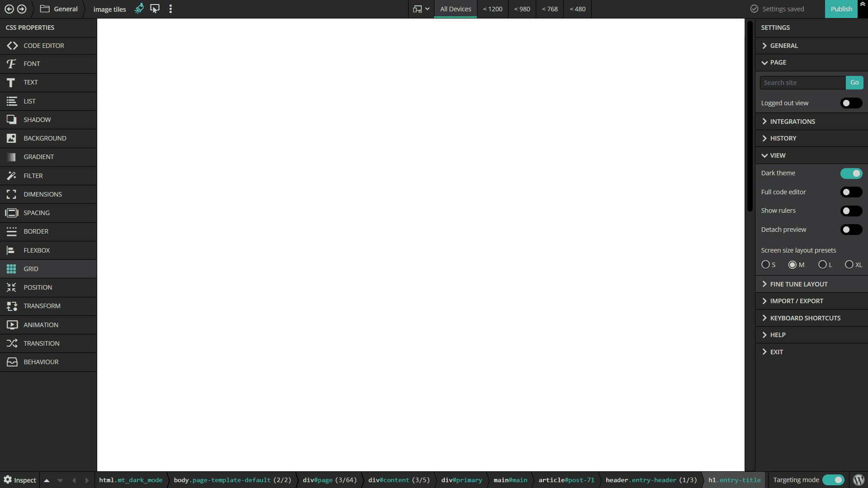Click the Go button in Page search
This screenshot has width=868, height=488.
[855, 82]
